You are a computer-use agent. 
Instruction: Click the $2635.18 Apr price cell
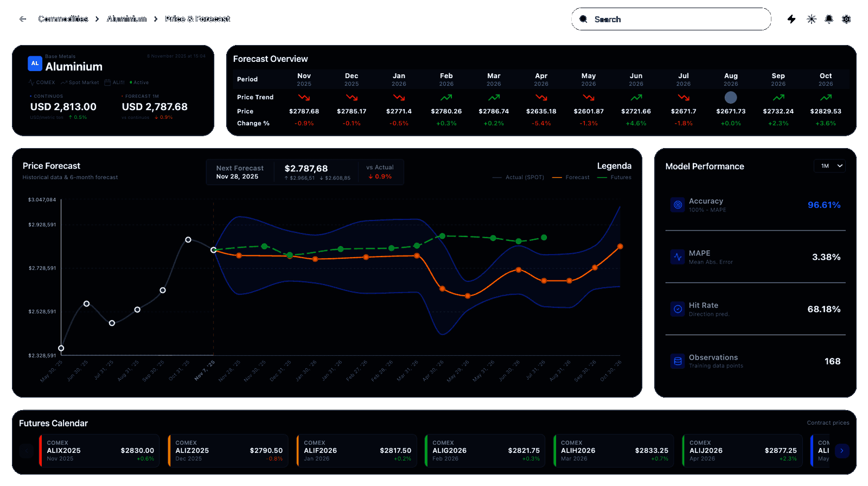click(x=541, y=111)
